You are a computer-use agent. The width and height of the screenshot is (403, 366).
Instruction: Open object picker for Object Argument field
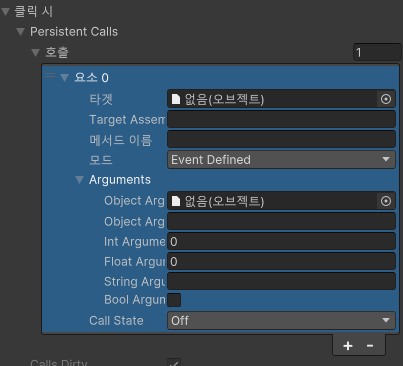coord(386,201)
